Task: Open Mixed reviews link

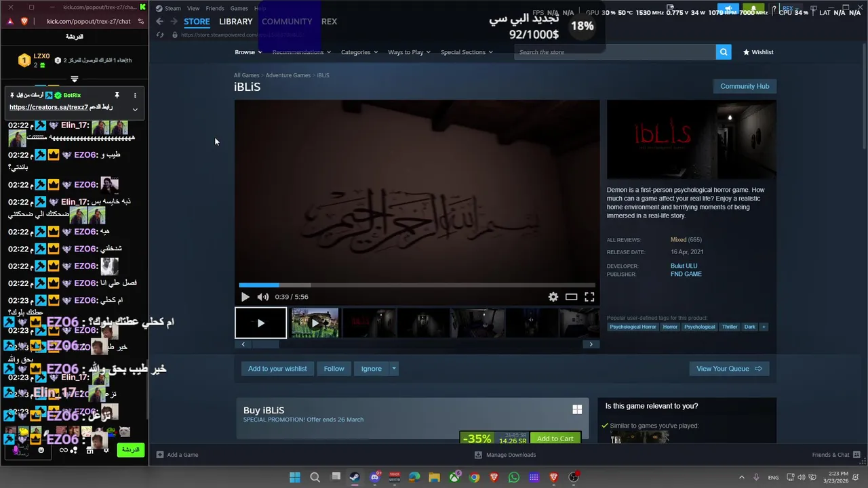Action: pyautogui.click(x=678, y=240)
